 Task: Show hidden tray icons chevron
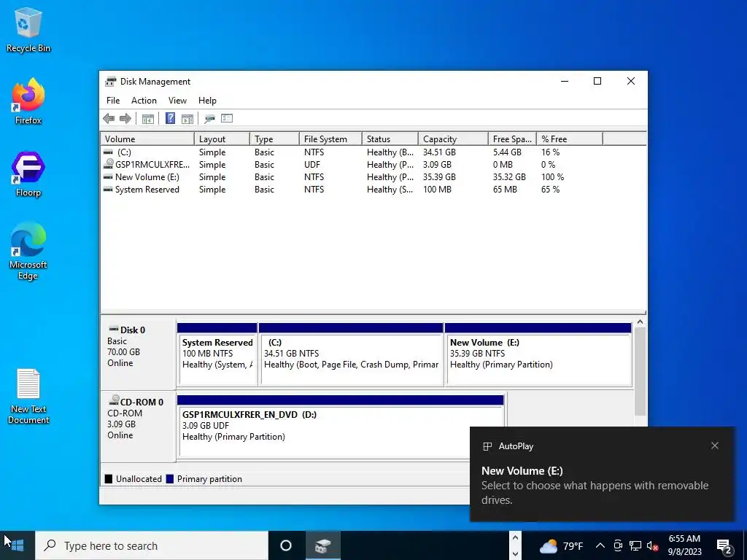click(x=600, y=545)
